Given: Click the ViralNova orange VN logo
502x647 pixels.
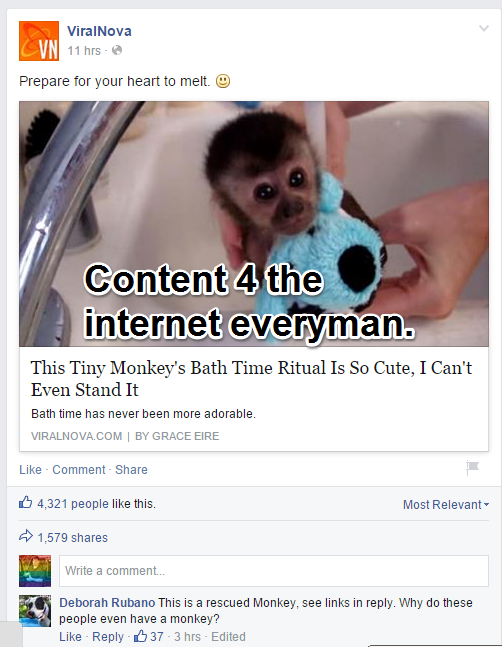Looking at the screenshot, I should click(39, 41).
